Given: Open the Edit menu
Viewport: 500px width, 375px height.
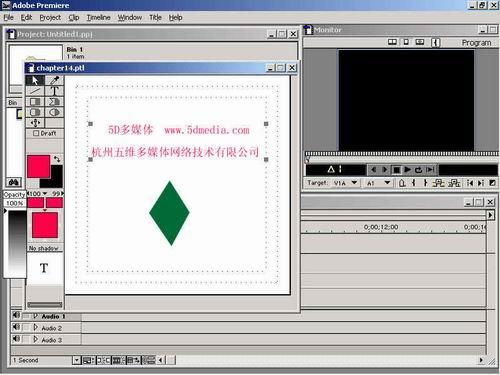Looking at the screenshot, I should [x=26, y=17].
